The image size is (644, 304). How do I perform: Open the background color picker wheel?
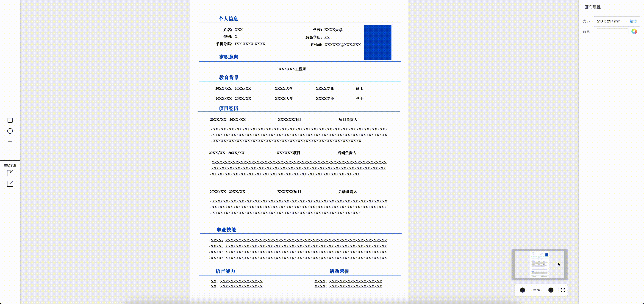coord(634,31)
